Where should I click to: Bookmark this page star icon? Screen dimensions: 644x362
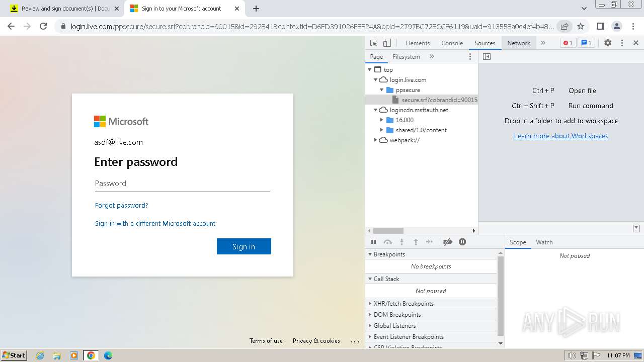(581, 26)
